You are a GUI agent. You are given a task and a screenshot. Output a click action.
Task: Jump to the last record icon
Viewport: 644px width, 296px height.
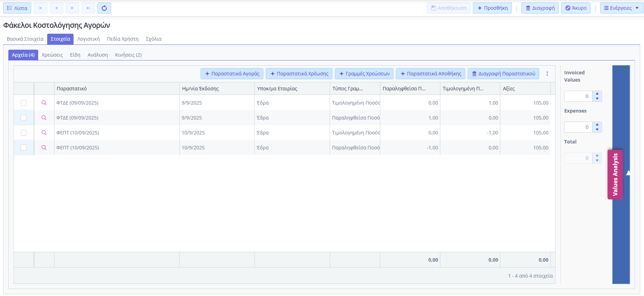pos(88,8)
